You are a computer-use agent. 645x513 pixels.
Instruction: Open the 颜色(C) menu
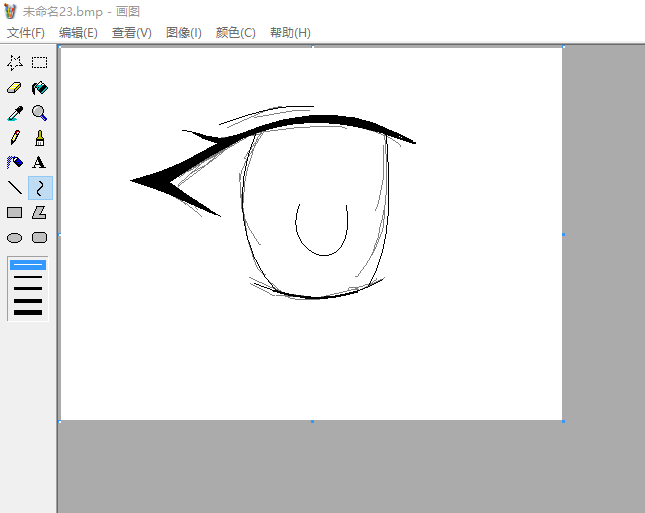(236, 33)
